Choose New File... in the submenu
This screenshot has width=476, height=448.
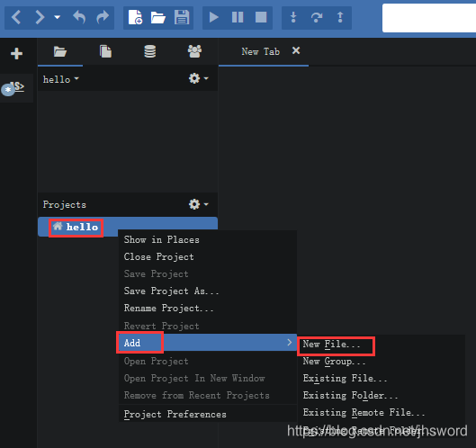click(381, 345)
